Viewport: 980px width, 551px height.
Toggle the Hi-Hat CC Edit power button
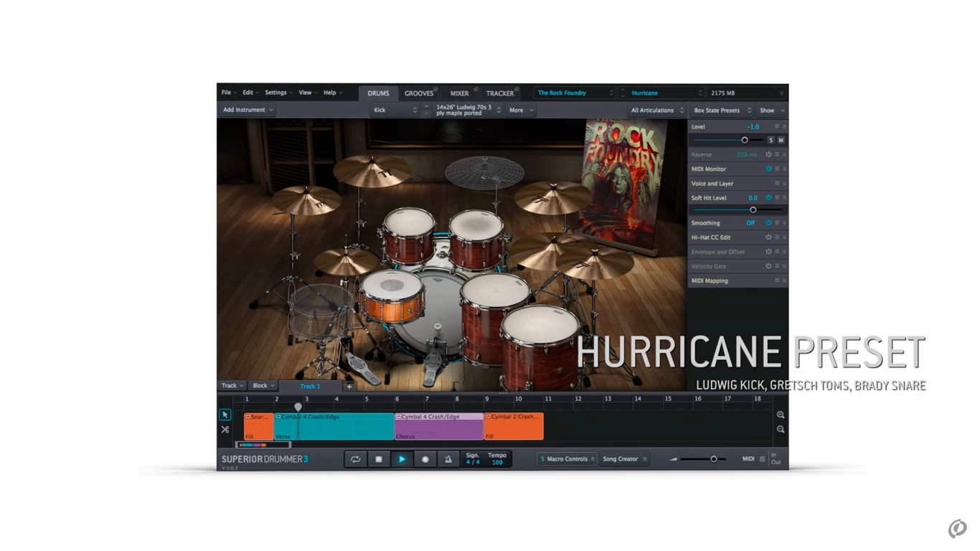tap(768, 237)
